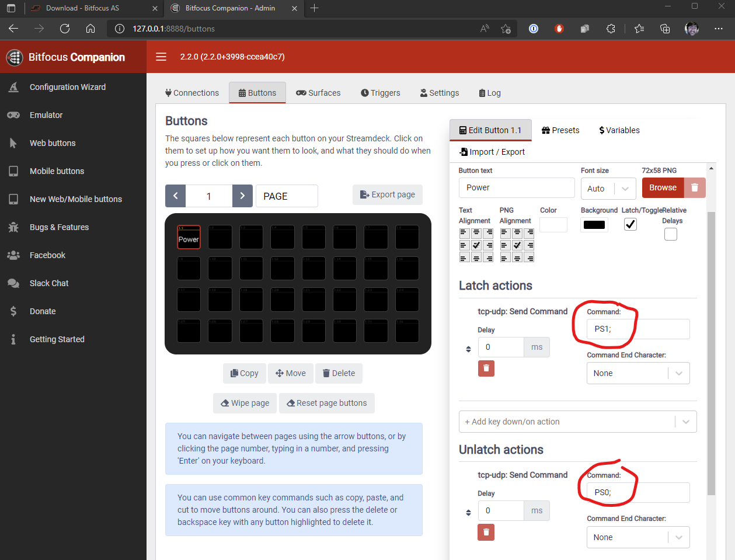This screenshot has height=560, width=735.
Task: Click the Export page button
Action: (388, 194)
